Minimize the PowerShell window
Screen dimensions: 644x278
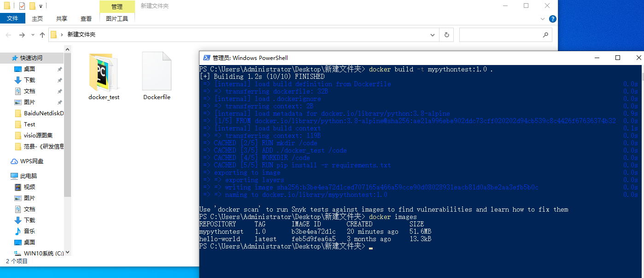click(x=597, y=58)
